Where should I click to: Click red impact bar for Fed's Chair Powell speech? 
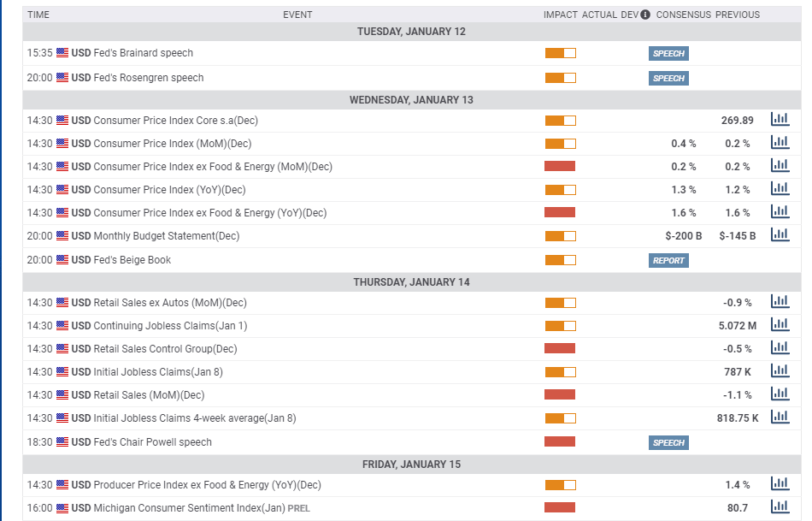[560, 441]
